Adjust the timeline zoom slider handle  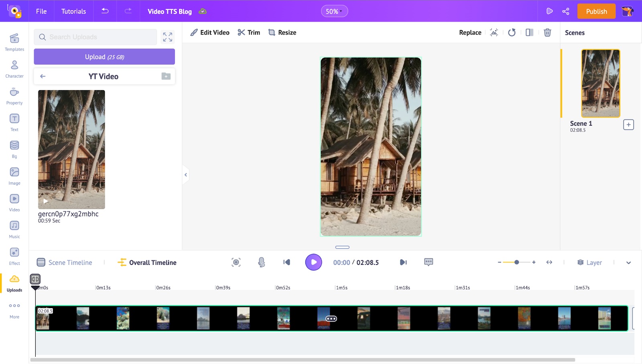point(517,262)
